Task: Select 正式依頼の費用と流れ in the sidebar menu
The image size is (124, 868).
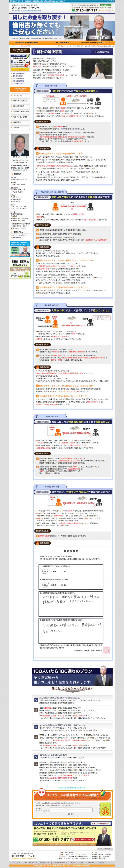Action: [20, 112]
